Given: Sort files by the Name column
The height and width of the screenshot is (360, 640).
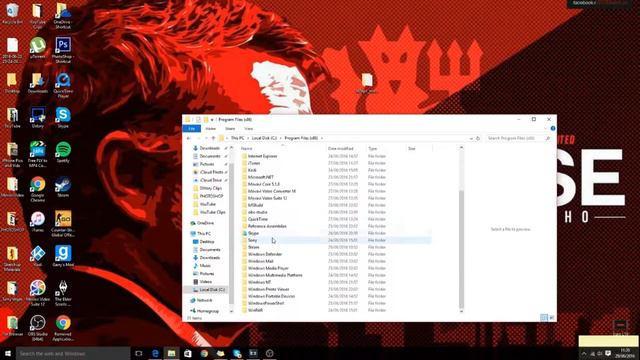Looking at the screenshot, I should 247,149.
